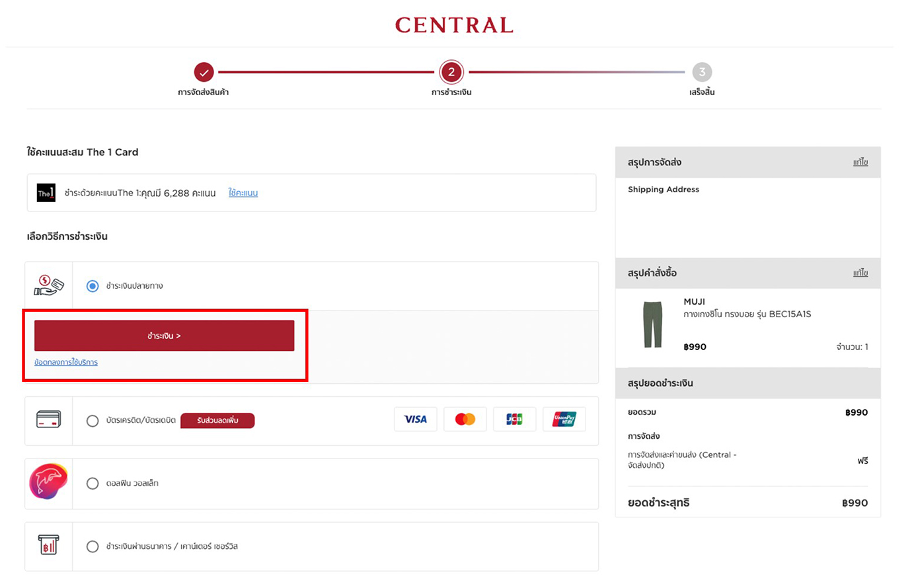Click the การจัดส่งสินค้า step label
The image size is (912, 588).
pyautogui.click(x=204, y=92)
